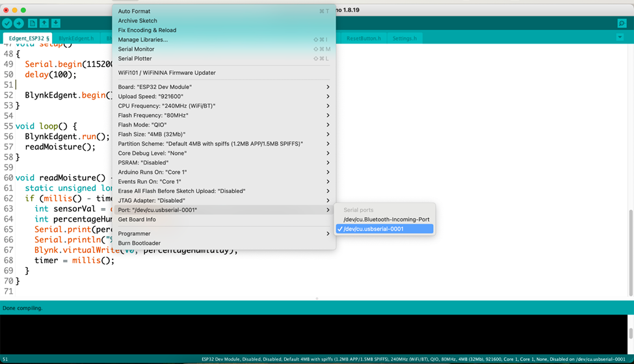The width and height of the screenshot is (634, 364).
Task: Click the delay(100); code line
Action: pos(51,74)
